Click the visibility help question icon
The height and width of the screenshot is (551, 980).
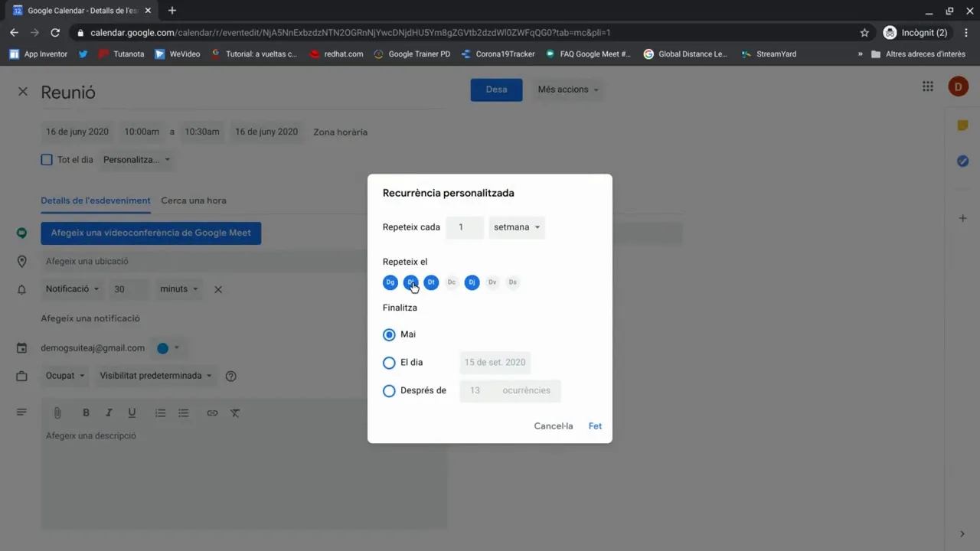pos(231,376)
